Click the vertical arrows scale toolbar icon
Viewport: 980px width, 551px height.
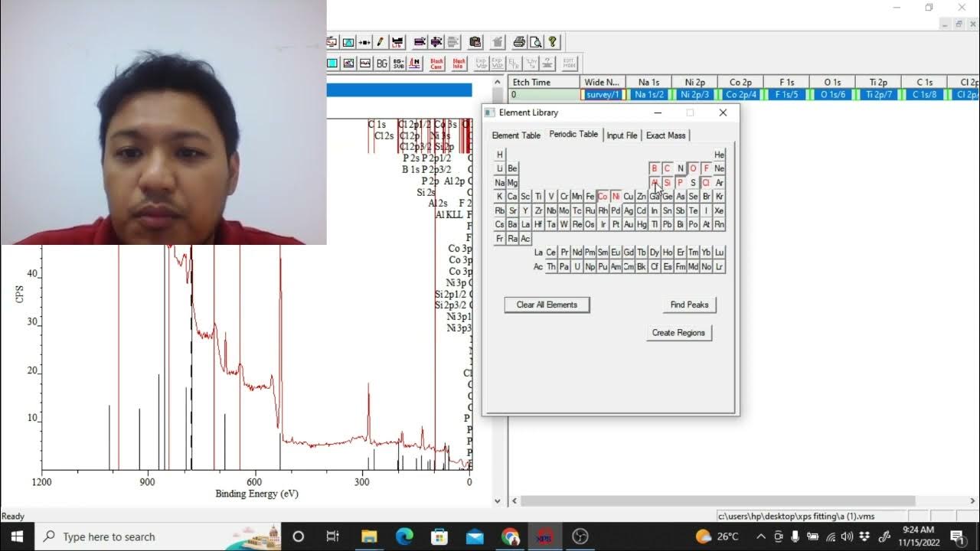pyautogui.click(x=436, y=41)
